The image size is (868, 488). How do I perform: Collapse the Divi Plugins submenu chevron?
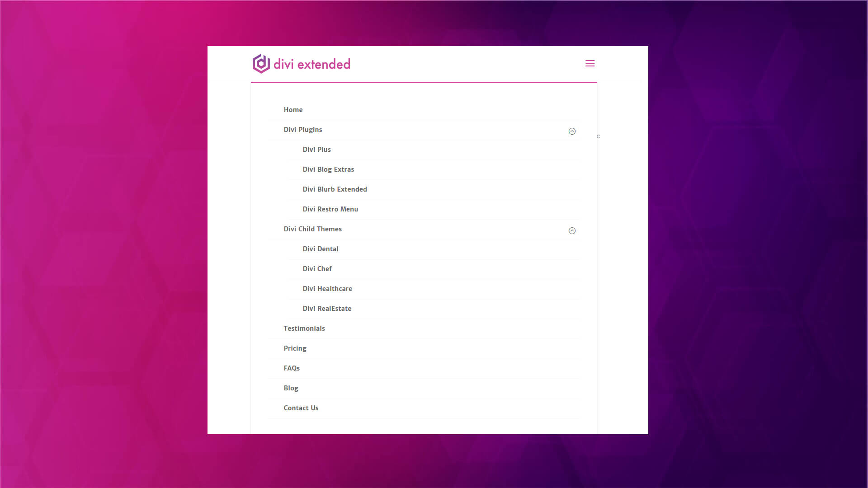coord(572,131)
